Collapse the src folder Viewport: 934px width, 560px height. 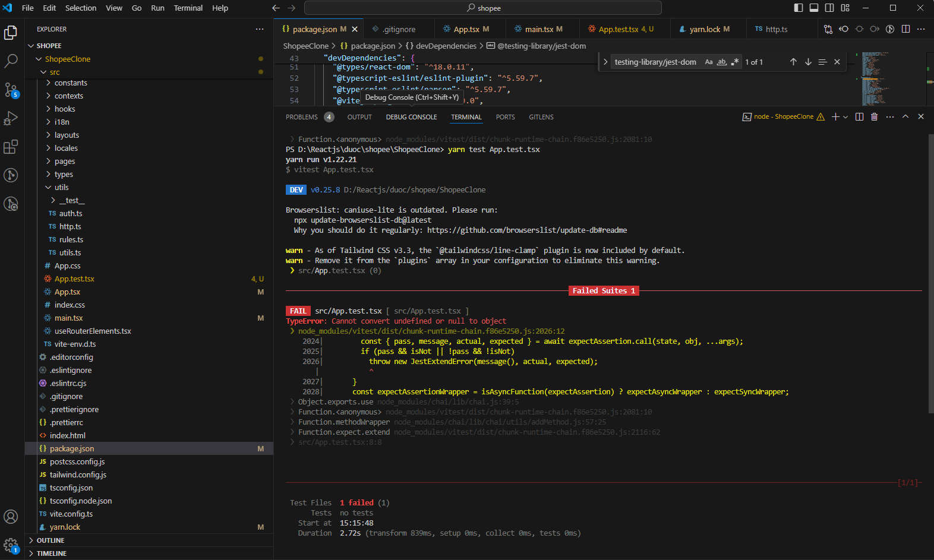point(55,72)
